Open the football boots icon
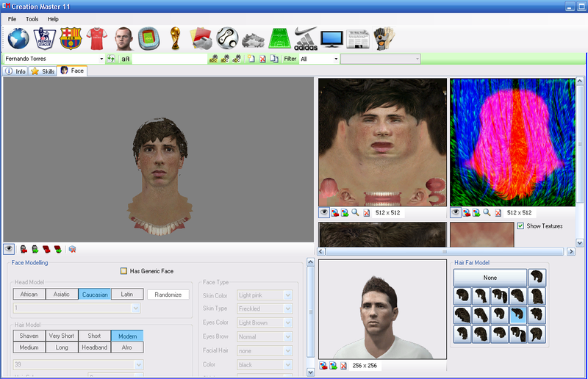 253,37
